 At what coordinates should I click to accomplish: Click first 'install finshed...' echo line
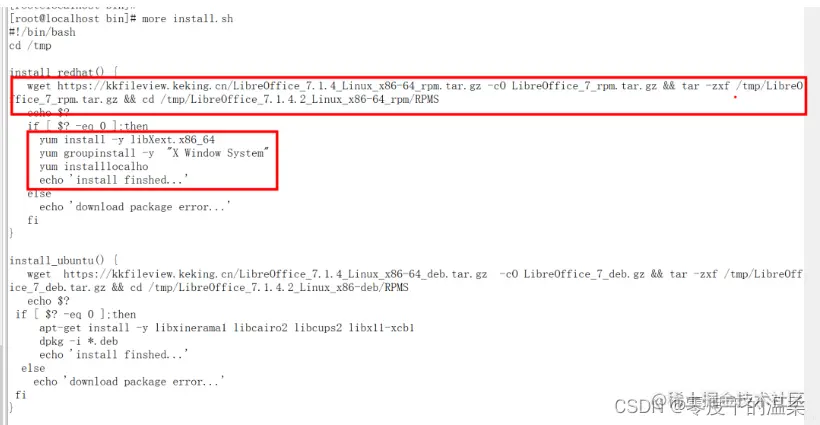point(113,180)
